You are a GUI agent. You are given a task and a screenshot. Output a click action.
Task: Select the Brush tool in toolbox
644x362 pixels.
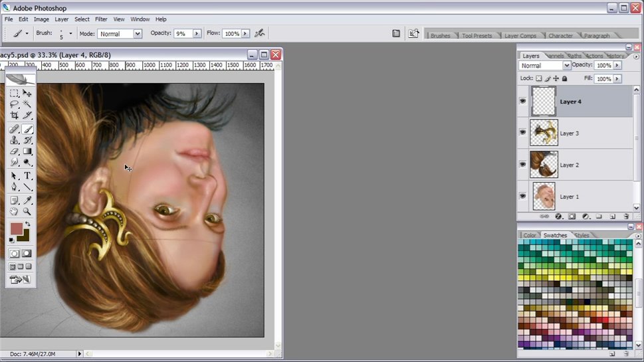27,130
